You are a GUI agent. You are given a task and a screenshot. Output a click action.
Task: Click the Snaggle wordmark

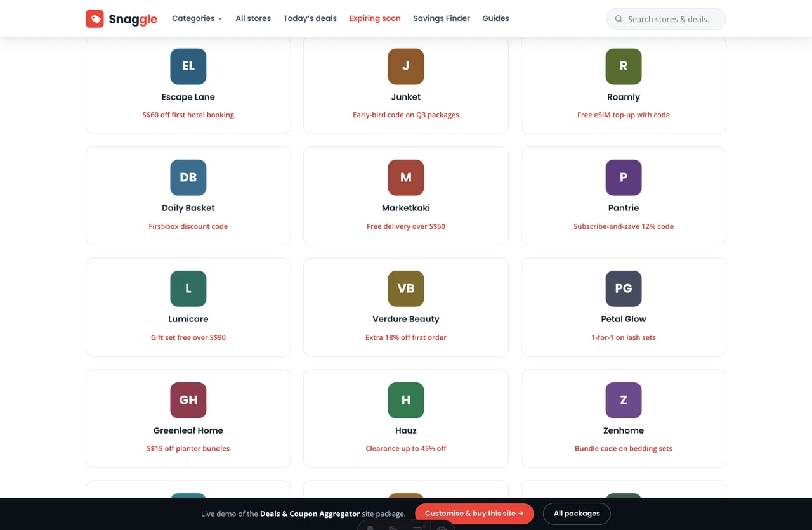click(x=133, y=19)
